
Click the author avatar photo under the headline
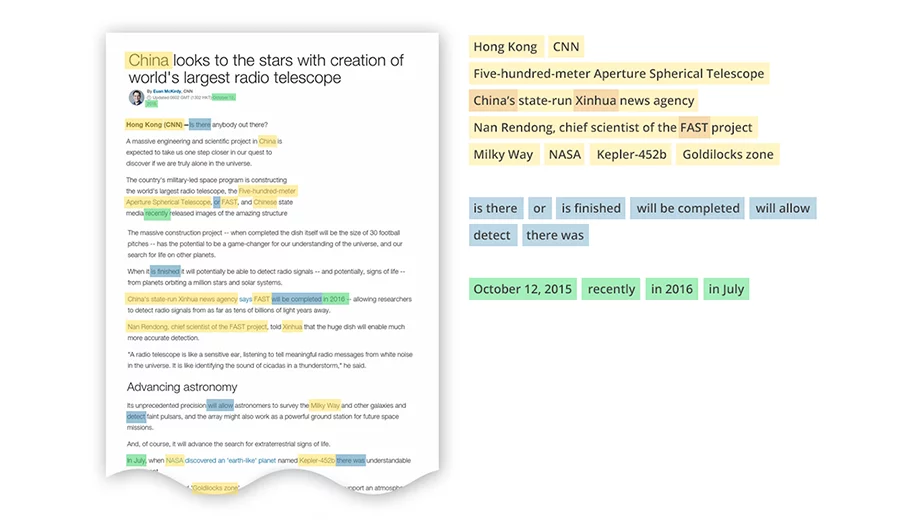pyautogui.click(x=136, y=97)
